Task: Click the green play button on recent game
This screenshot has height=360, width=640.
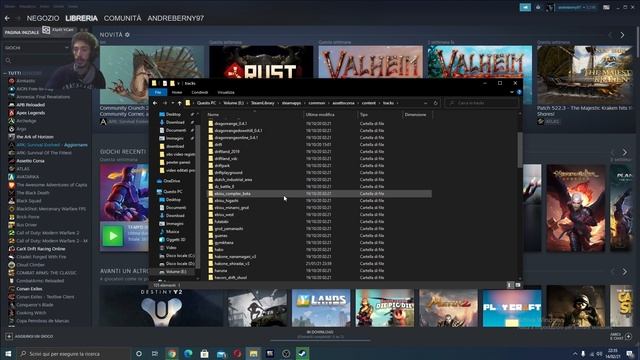Action: click(x=113, y=236)
